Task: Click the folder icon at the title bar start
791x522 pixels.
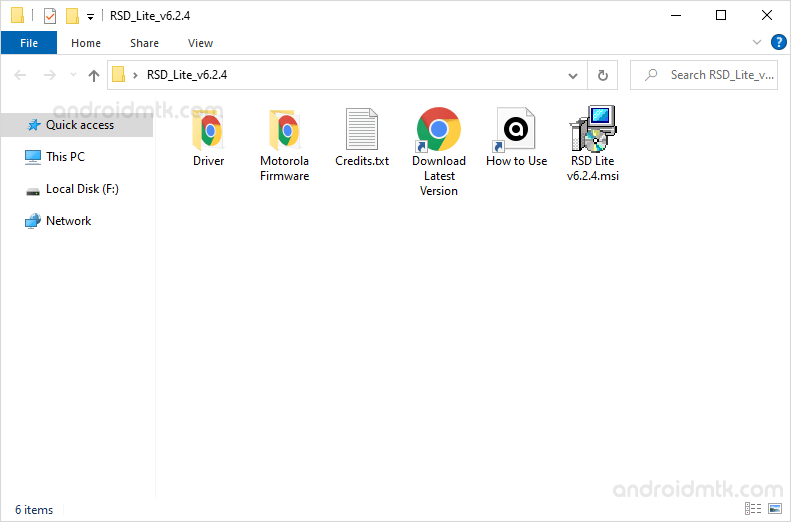Action: click(18, 16)
